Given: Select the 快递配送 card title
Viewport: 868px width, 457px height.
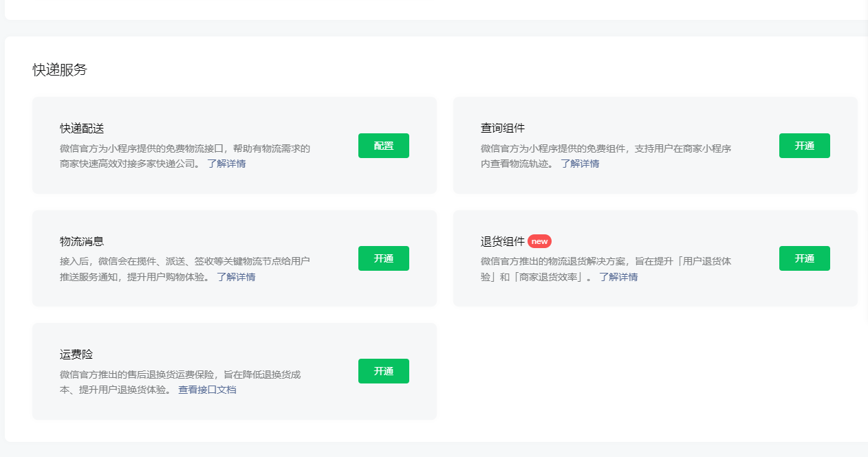Looking at the screenshot, I should coord(82,129).
